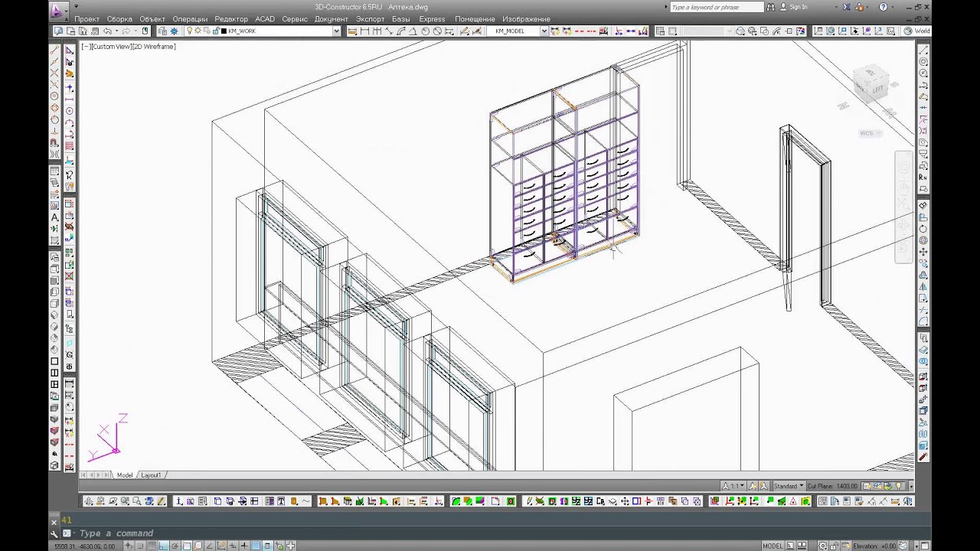This screenshot has width=980, height=551.
Task: Click the binoculars search icon
Action: click(772, 7)
